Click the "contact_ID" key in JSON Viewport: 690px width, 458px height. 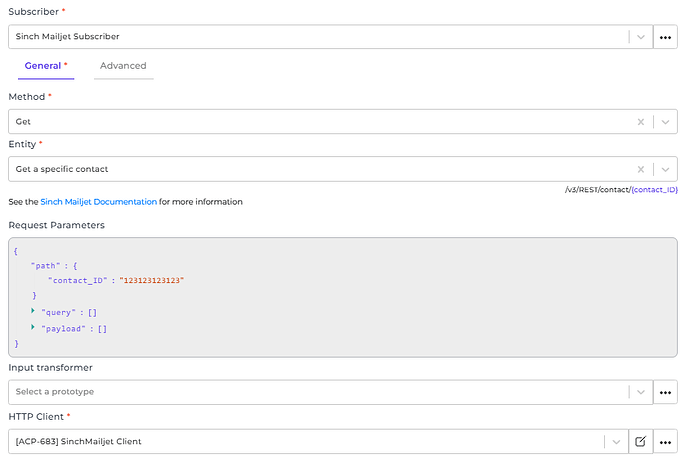[x=78, y=281]
